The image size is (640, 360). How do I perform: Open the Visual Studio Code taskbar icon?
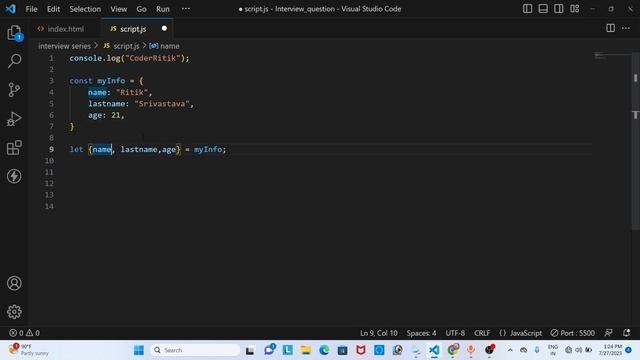click(x=434, y=350)
